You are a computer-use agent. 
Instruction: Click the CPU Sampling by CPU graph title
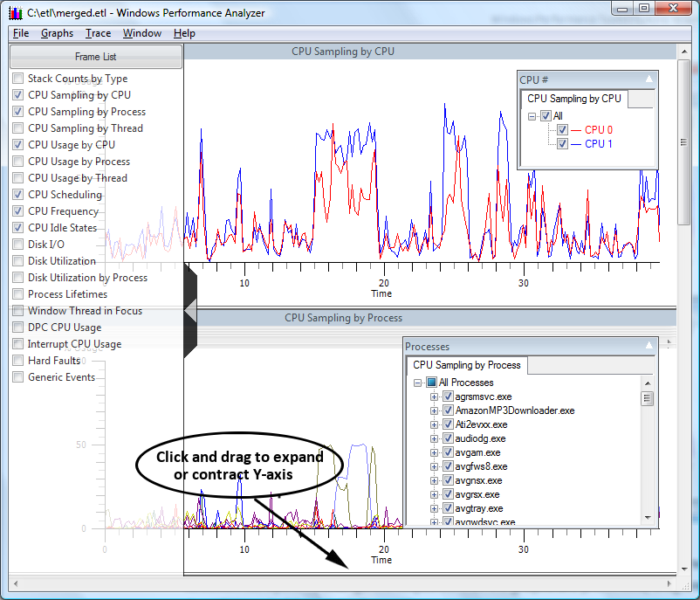[x=342, y=52]
